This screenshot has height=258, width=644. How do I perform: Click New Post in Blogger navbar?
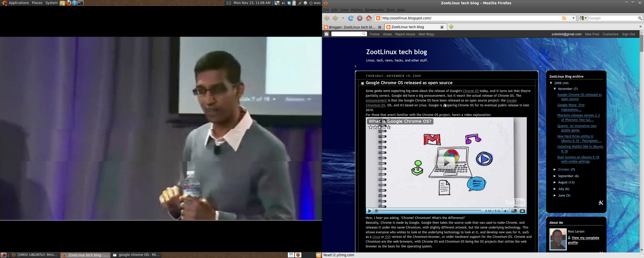(592, 34)
